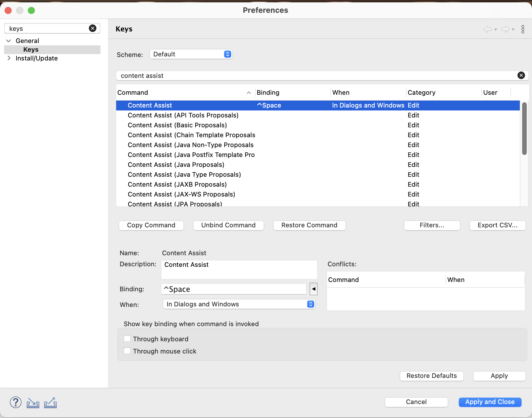
Task: Collapse the General tree node
Action: click(9, 41)
